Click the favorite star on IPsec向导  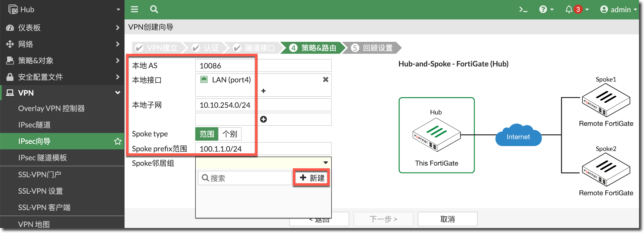click(x=118, y=141)
